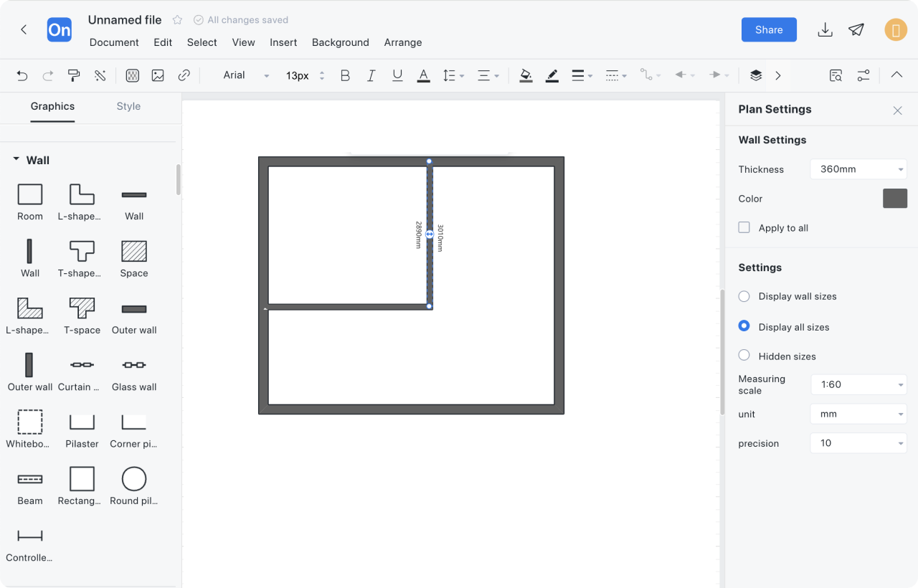Toggle bold text formatting

[x=345, y=75]
